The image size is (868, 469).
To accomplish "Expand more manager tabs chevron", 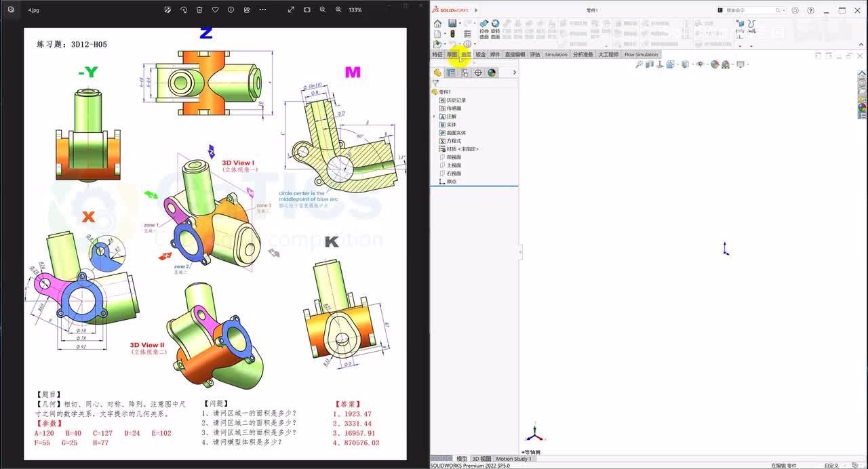I will point(514,73).
